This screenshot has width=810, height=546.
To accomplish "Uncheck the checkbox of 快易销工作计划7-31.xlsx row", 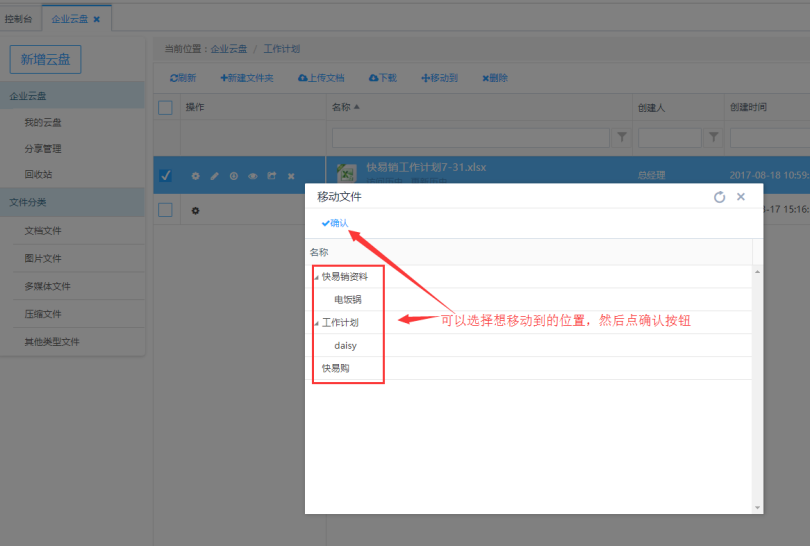I will coord(166,176).
